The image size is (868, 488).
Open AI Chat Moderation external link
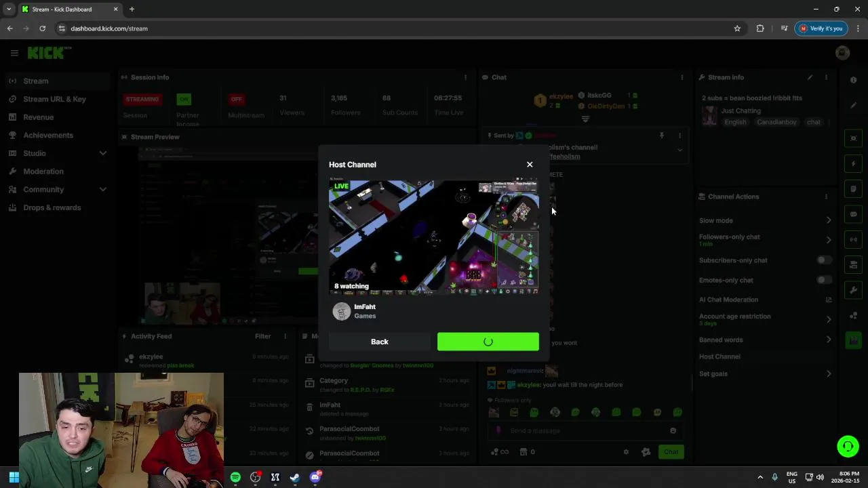[829, 300]
